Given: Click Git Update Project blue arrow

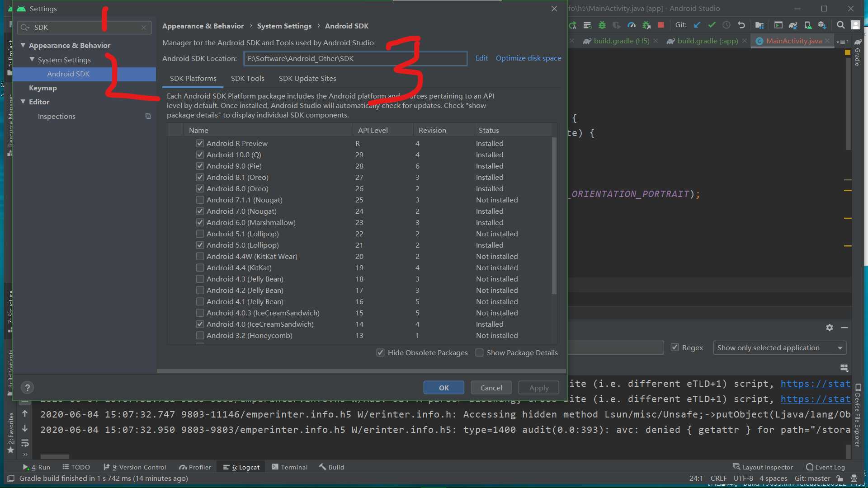Looking at the screenshot, I should [697, 25].
